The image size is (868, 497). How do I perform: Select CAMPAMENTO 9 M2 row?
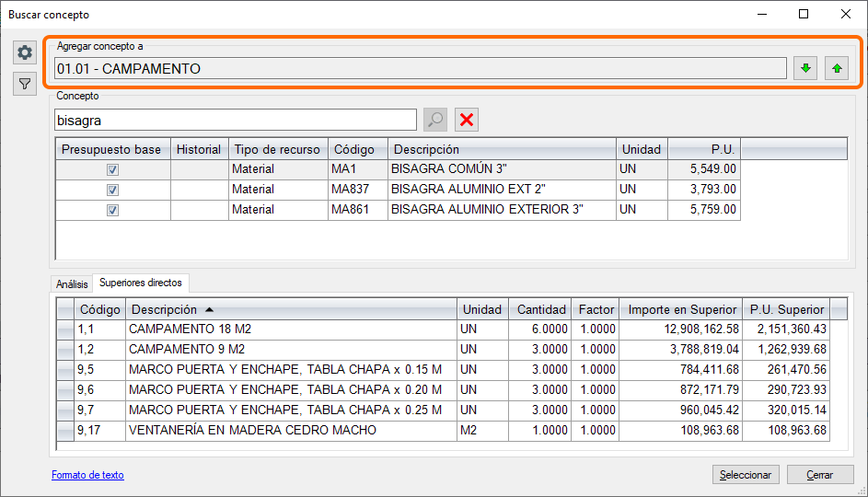coord(443,350)
